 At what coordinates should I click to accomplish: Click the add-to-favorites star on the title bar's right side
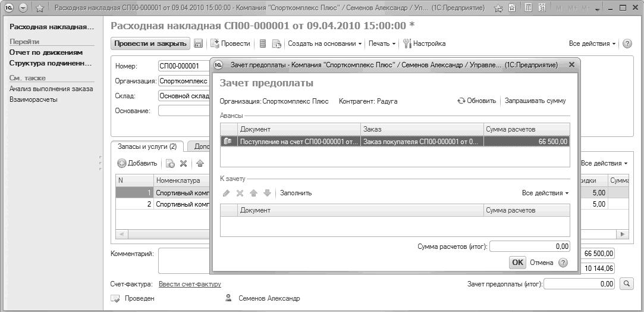coord(498,8)
